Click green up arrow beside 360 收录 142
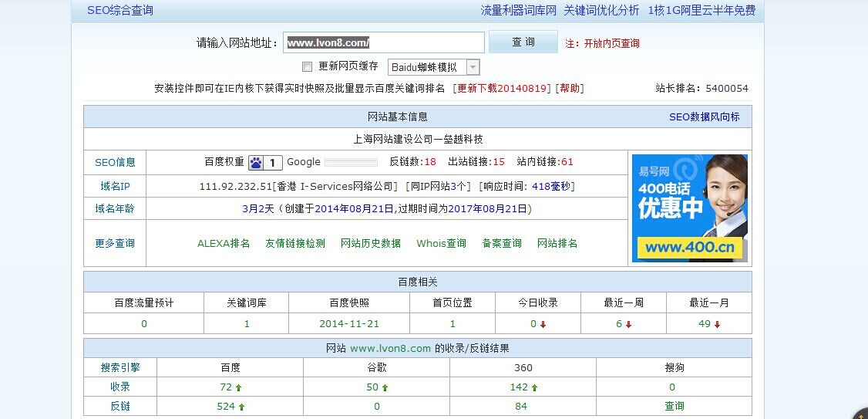This screenshot has width=868, height=419. (x=534, y=388)
